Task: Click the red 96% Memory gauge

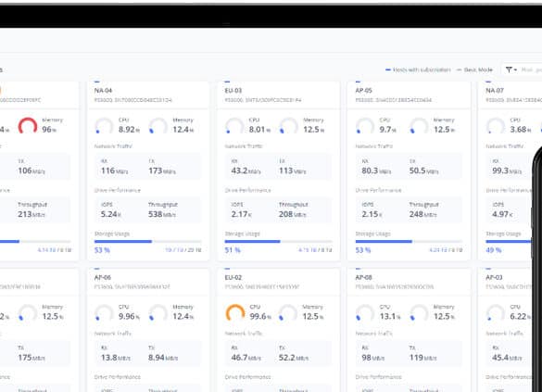Action: (x=28, y=126)
